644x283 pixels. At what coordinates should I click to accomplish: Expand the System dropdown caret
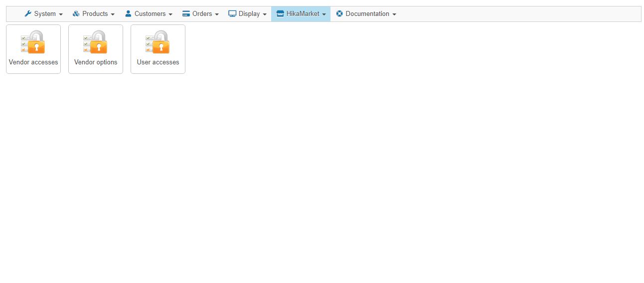61,14
